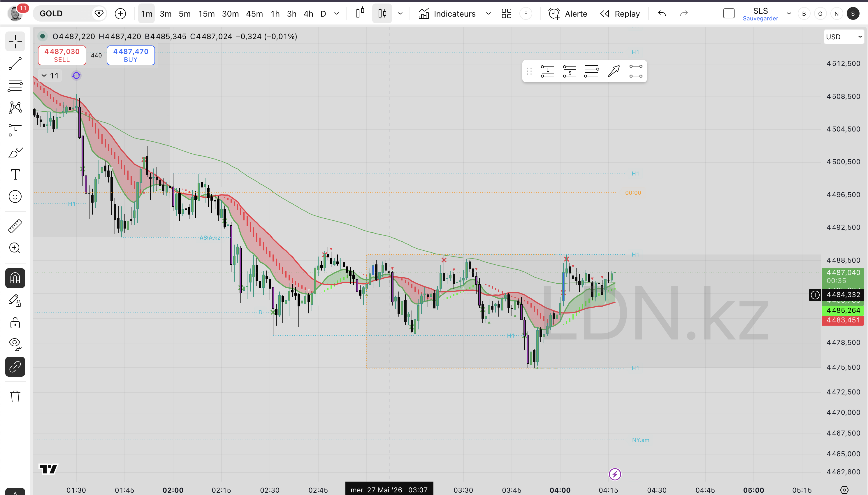Click the F quick access button
The width and height of the screenshot is (868, 495).
(526, 14)
